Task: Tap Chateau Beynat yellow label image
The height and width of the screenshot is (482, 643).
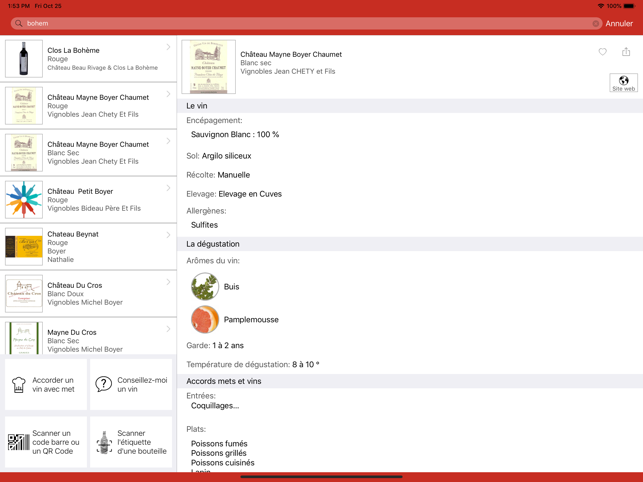Action: pos(24,247)
